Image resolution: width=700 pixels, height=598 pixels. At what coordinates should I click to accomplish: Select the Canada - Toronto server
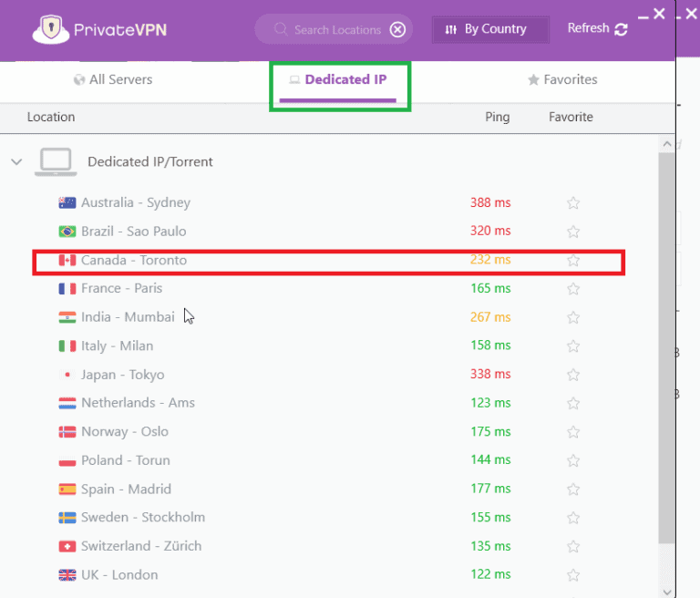(134, 261)
